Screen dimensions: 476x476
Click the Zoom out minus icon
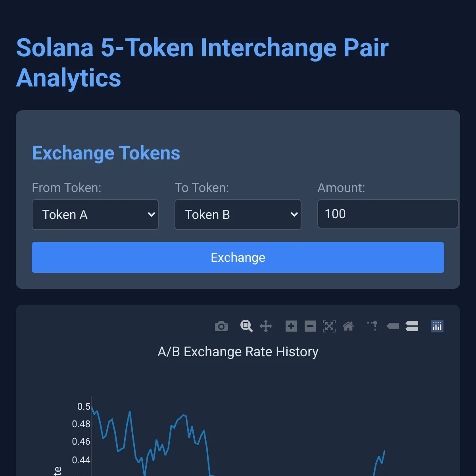tap(310, 326)
